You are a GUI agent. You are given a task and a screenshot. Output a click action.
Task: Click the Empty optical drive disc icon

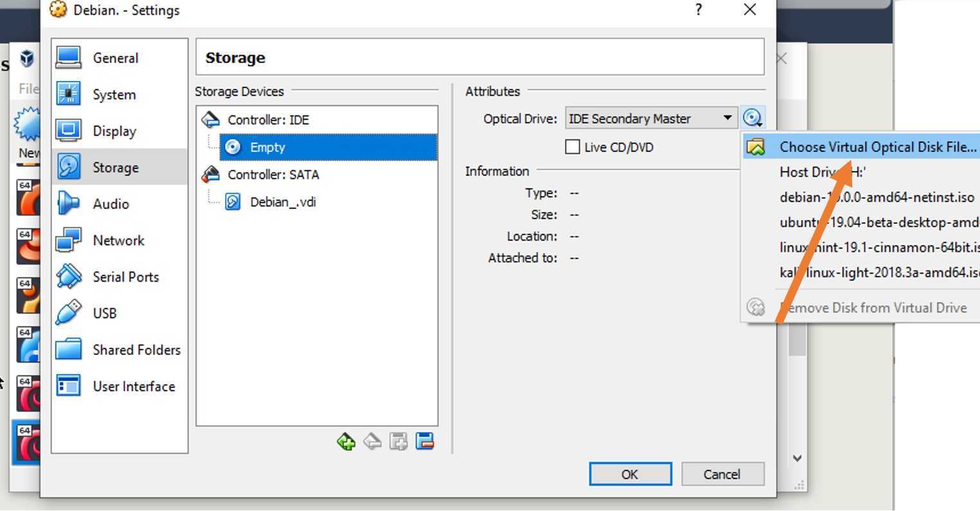point(233,147)
